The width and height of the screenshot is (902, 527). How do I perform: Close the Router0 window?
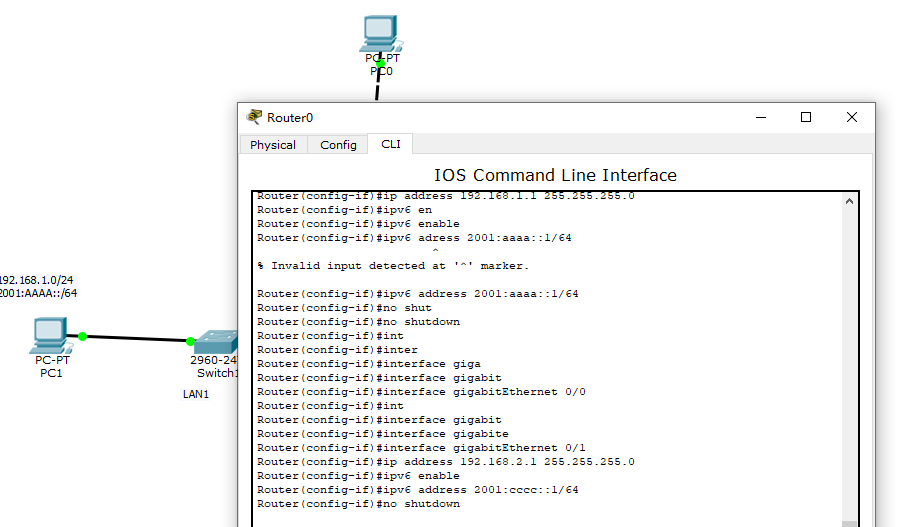tap(852, 117)
